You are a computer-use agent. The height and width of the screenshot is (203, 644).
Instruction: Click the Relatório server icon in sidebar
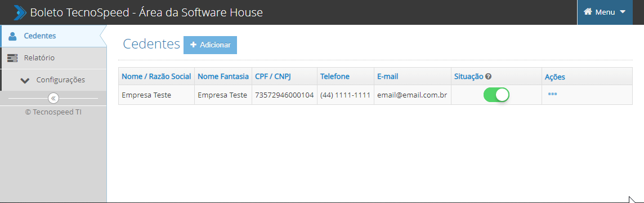point(12,58)
